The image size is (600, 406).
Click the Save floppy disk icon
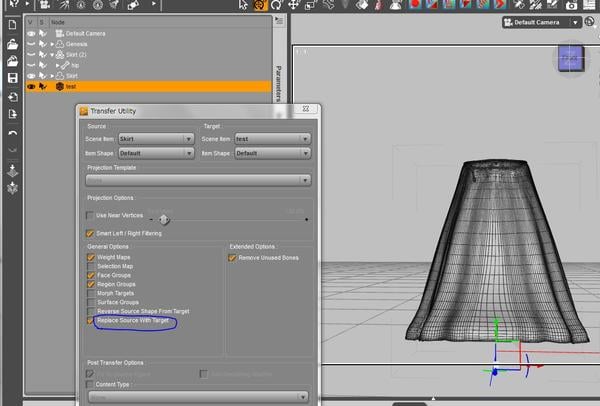point(12,78)
